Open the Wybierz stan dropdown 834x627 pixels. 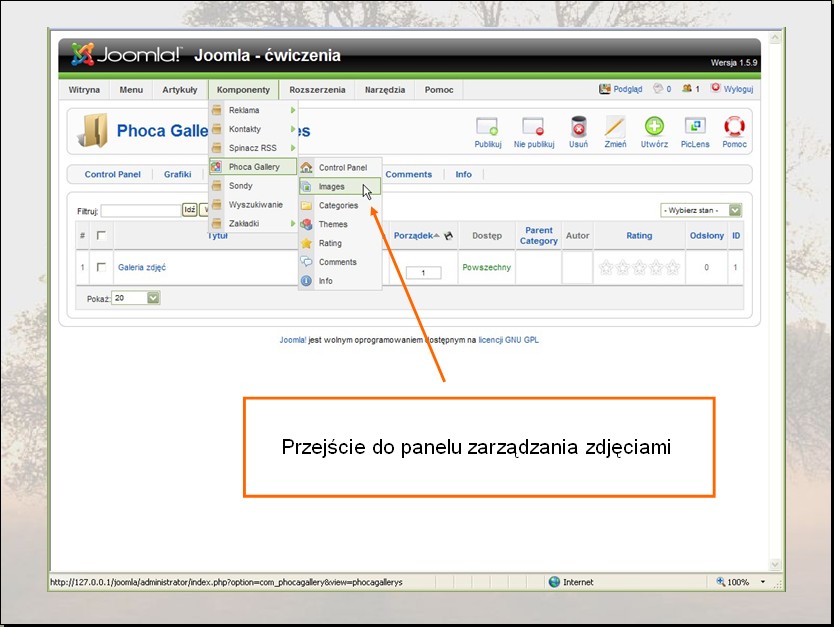click(701, 210)
